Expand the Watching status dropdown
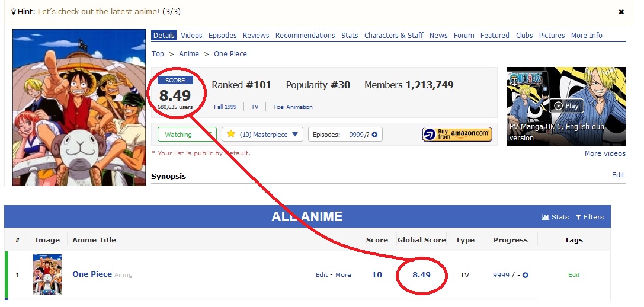644x307 pixels. (187, 135)
